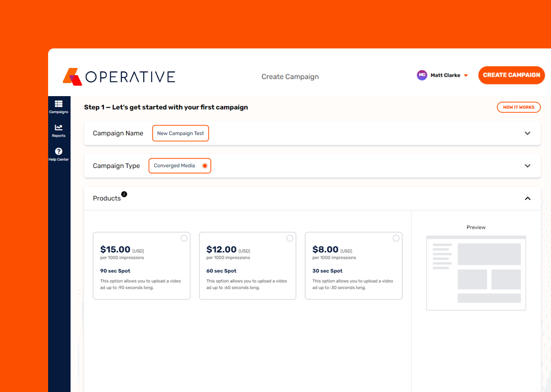This screenshot has width=551, height=392.
Task: Open the Campaigns sidebar icon
Action: (59, 104)
